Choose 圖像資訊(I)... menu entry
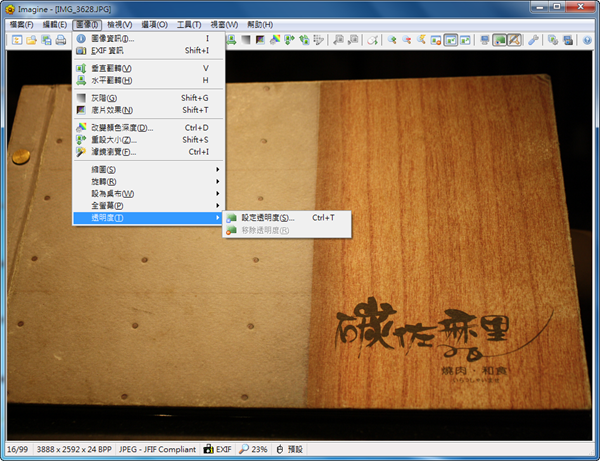This screenshot has width=600, height=461. (148, 39)
